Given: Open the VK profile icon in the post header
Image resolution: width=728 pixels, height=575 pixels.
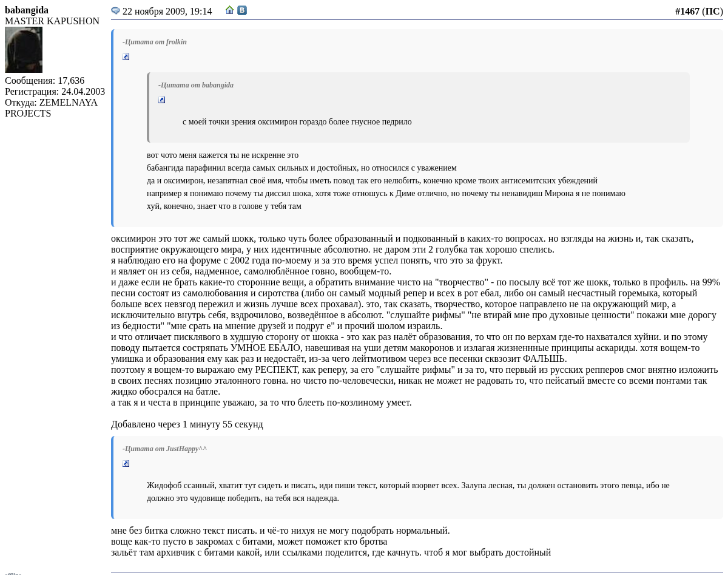Looking at the screenshot, I should (242, 10).
